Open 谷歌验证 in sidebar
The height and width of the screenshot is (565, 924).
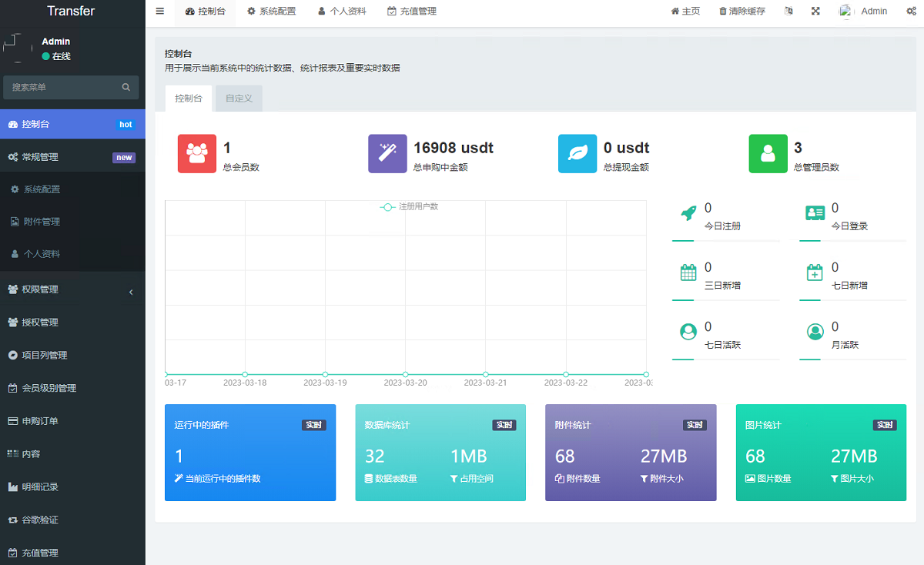[x=72, y=520]
